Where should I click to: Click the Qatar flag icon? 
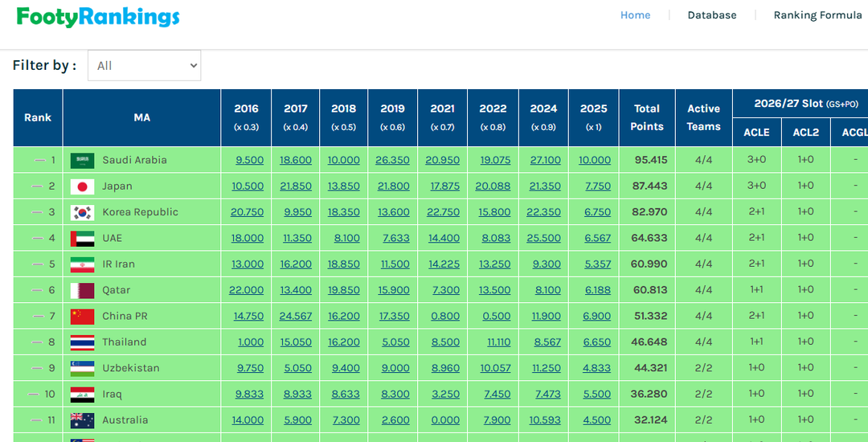82,290
